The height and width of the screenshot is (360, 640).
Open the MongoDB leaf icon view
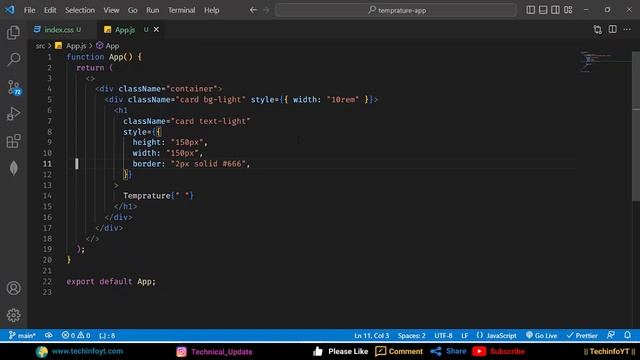point(13,168)
